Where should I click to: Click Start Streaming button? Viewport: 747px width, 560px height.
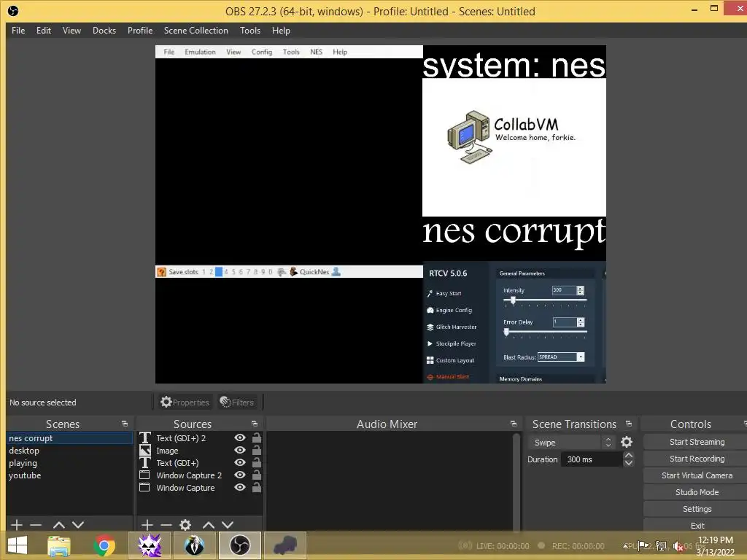pos(697,442)
